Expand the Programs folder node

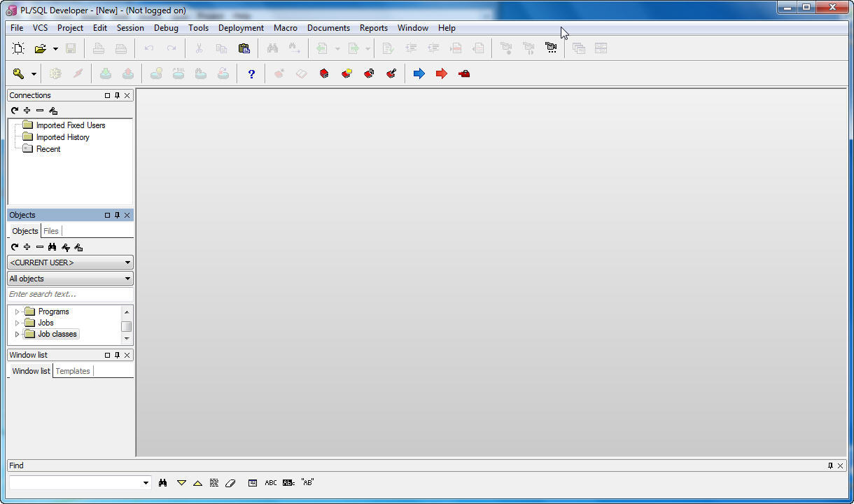[17, 311]
